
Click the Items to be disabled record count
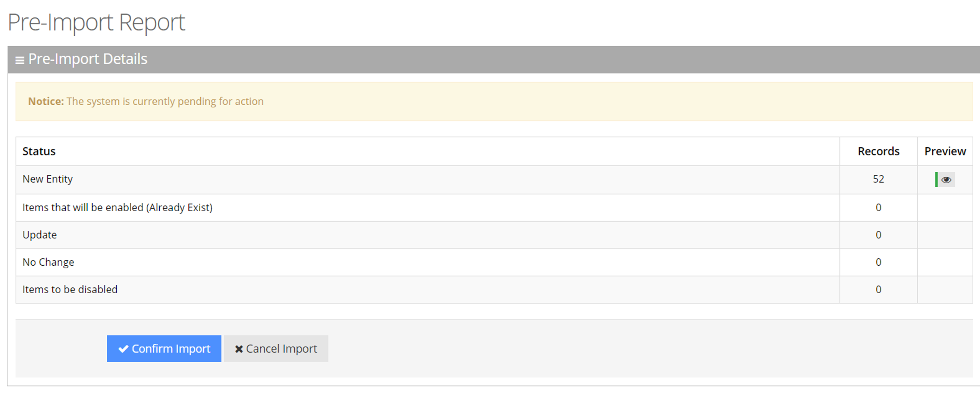point(878,290)
